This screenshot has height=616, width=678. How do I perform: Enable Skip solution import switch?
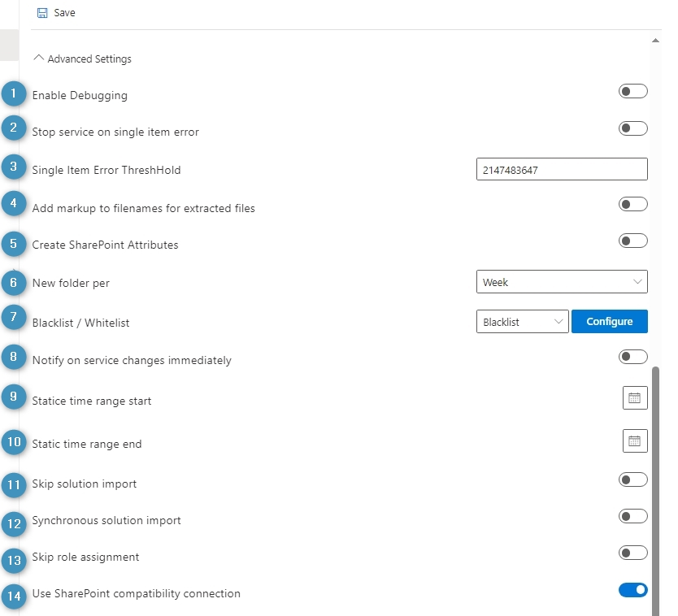(632, 479)
